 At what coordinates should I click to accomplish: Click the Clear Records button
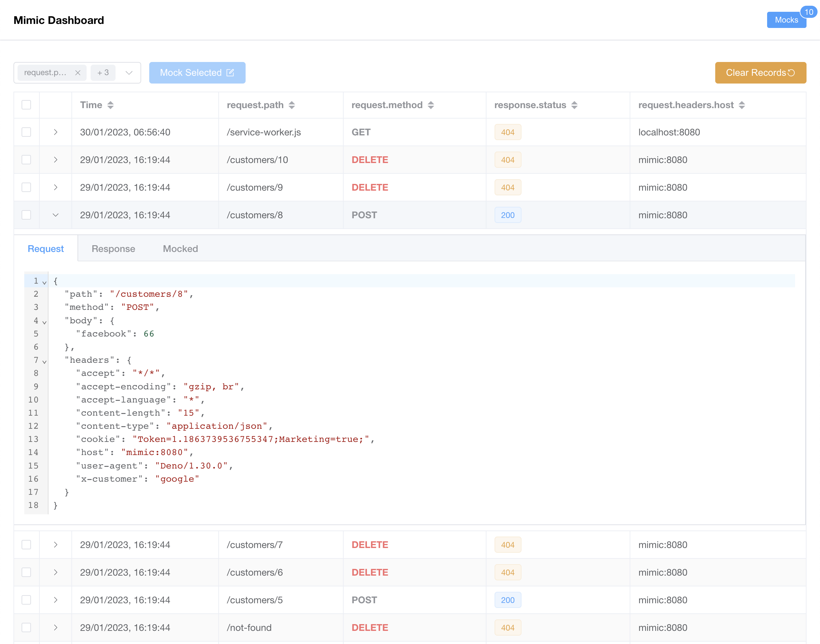tap(760, 73)
